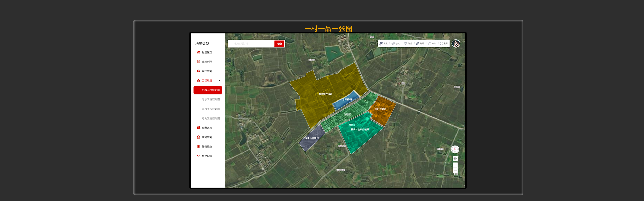Show 路况 traffic conditions
644x201 pixels.
point(408,43)
